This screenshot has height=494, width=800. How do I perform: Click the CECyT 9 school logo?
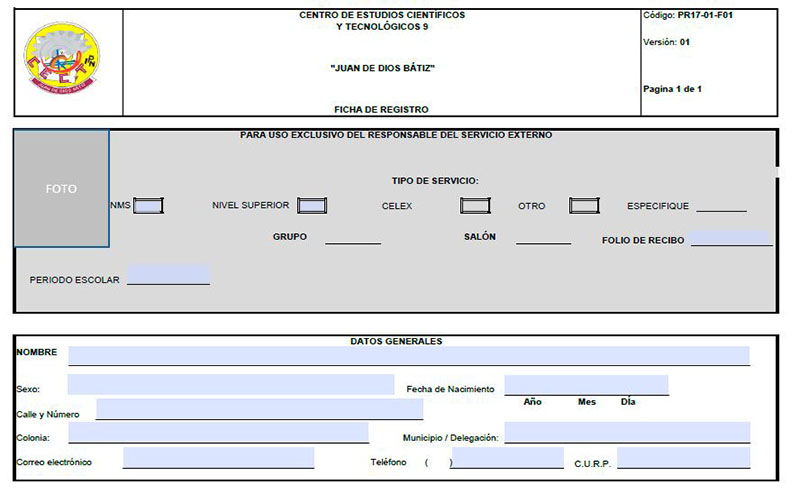pos(62,58)
